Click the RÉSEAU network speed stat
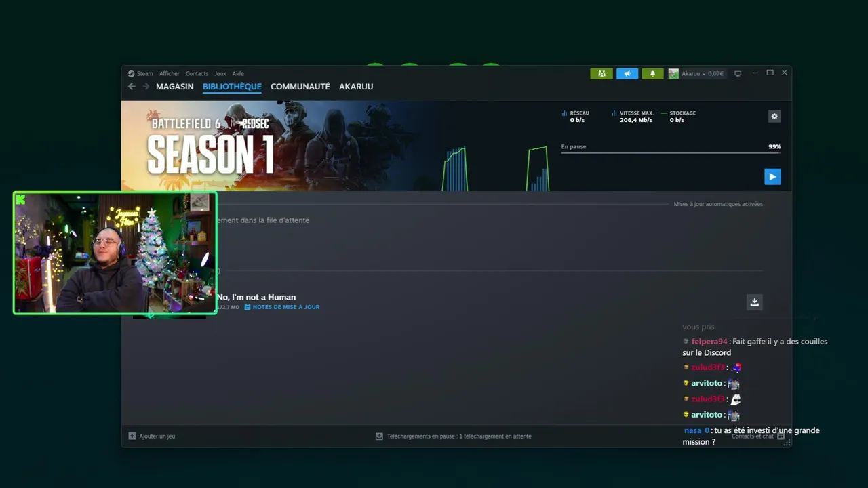Image resolution: width=868 pixels, height=488 pixels. tap(576, 117)
